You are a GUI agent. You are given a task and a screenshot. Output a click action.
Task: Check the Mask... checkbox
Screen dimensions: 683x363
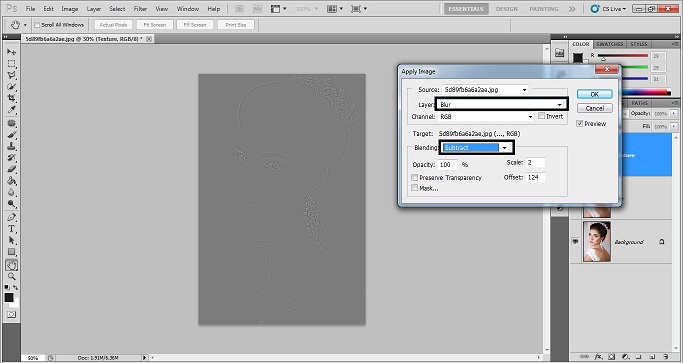click(414, 188)
